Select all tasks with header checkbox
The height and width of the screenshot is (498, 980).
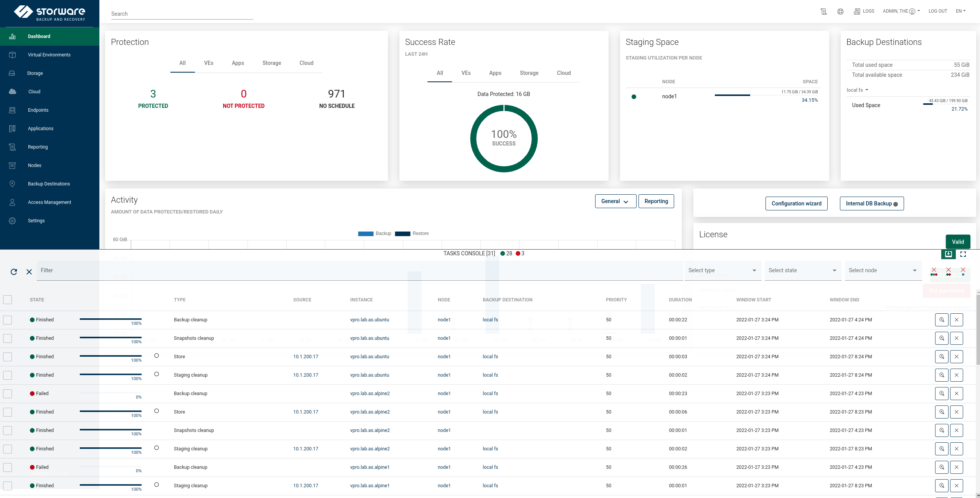point(8,300)
